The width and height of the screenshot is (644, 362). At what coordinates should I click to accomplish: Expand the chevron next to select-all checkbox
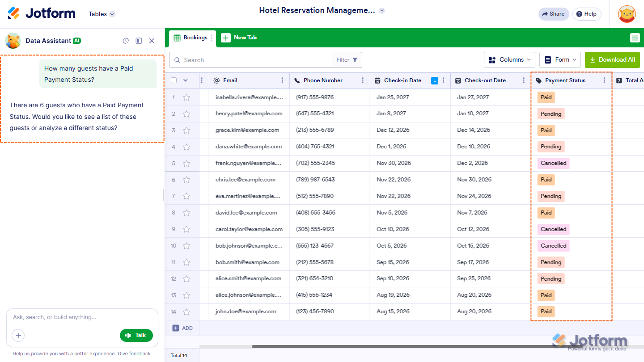pyautogui.click(x=186, y=80)
